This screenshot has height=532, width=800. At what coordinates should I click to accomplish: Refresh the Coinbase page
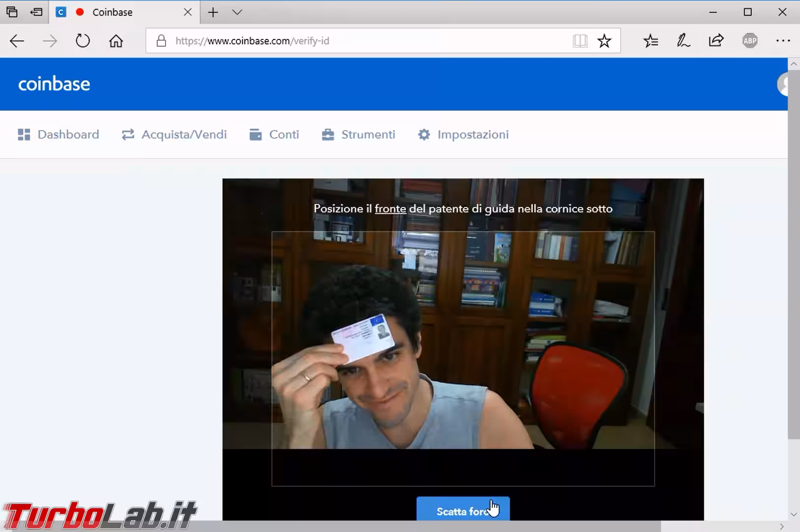83,41
